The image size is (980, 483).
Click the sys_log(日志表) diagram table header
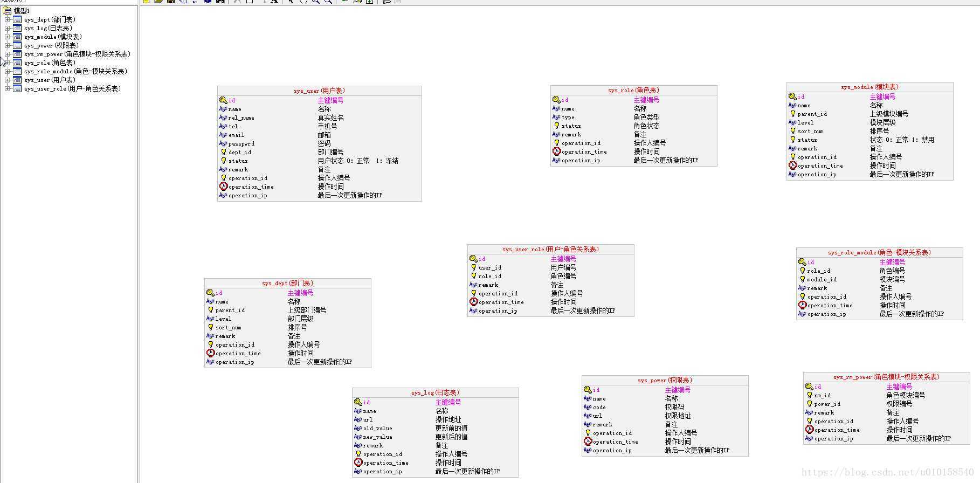point(436,392)
